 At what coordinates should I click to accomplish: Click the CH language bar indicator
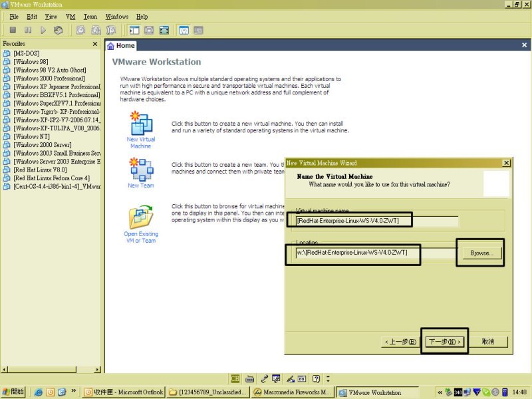click(235, 378)
